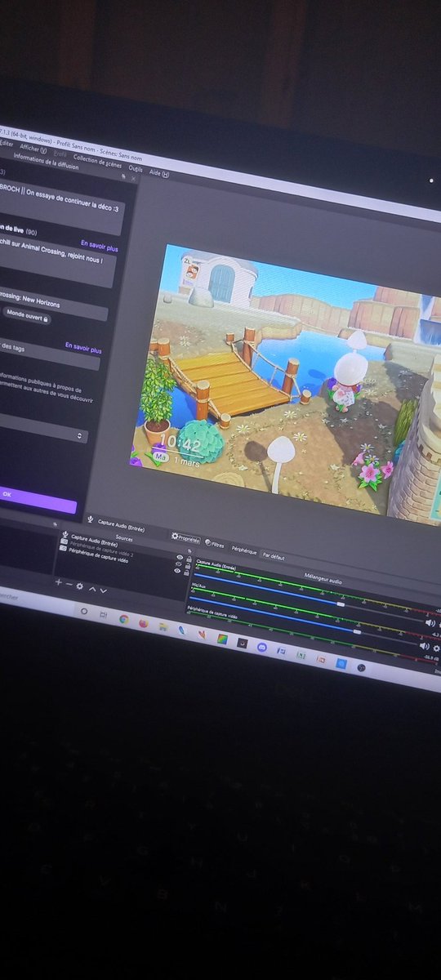Hide the last Périphérique de capture vidéo source
Image resolution: width=441 pixels, height=980 pixels.
tap(179, 571)
